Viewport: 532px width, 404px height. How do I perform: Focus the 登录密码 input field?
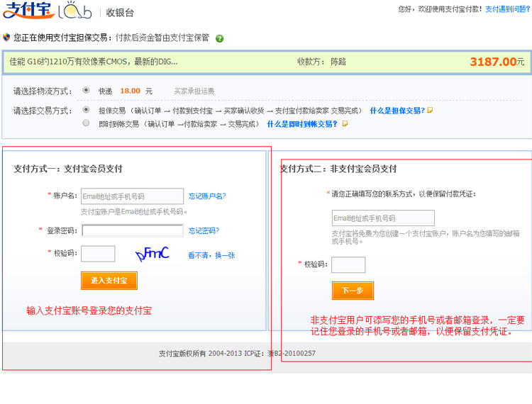point(133,231)
